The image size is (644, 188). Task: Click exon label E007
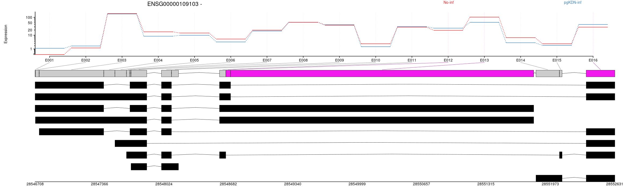click(x=267, y=60)
